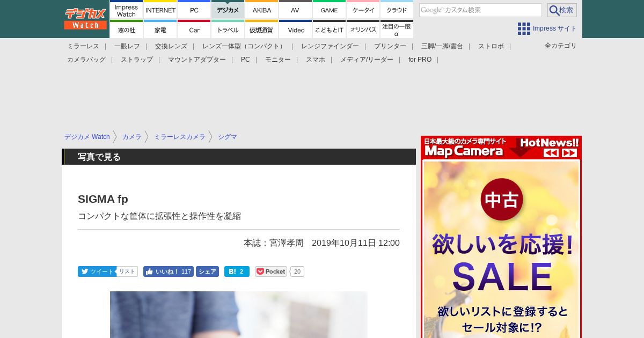
Task: Open the クラウド tab
Action: coord(397,10)
